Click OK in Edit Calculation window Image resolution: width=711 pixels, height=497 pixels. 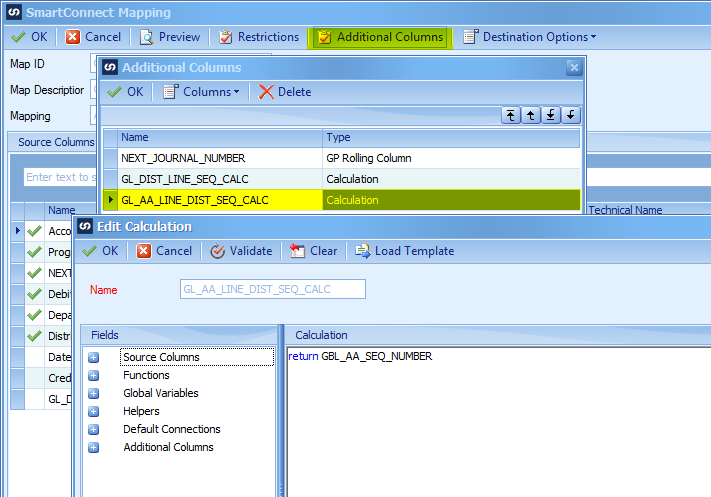pos(100,251)
